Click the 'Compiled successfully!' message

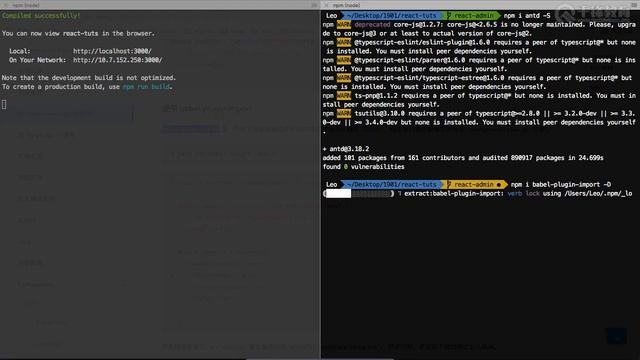41,16
